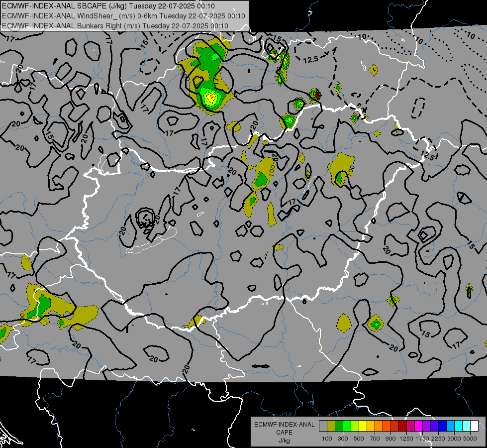Click the white legend swatch
The width and height of the screenshot is (487, 448).
coord(474,426)
